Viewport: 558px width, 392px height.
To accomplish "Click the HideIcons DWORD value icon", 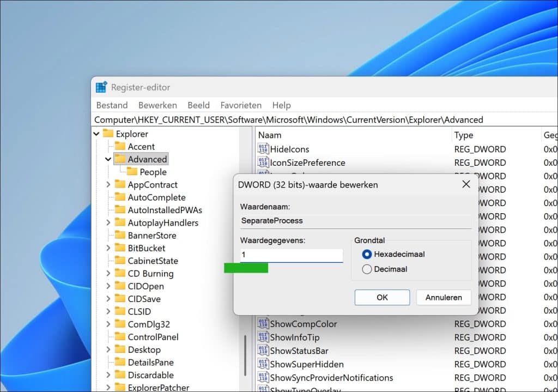I will point(263,148).
